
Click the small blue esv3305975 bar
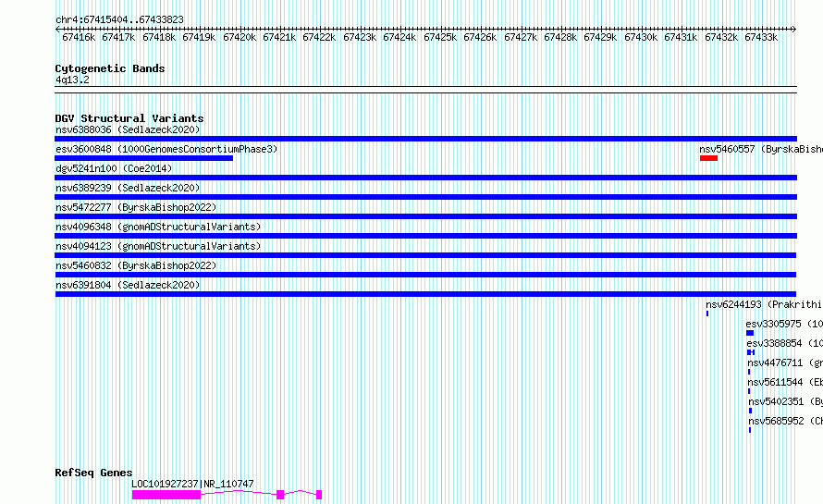coord(750,333)
